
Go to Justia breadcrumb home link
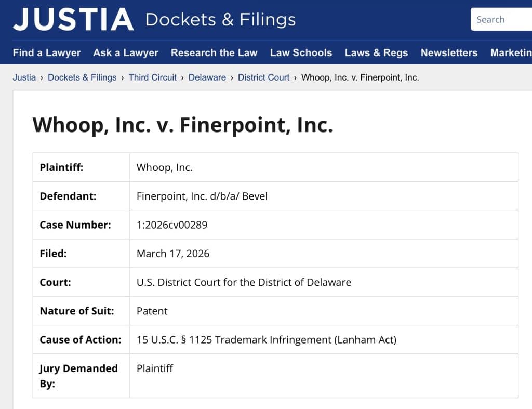click(x=24, y=77)
